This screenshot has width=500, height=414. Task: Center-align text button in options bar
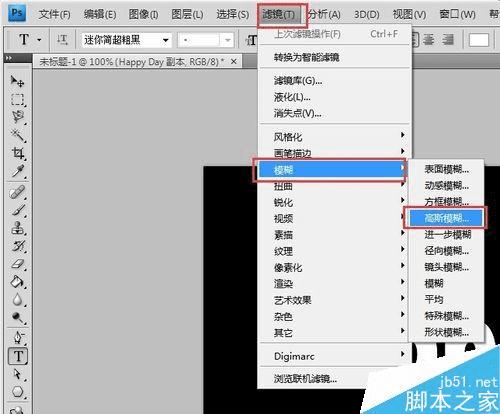(428, 40)
